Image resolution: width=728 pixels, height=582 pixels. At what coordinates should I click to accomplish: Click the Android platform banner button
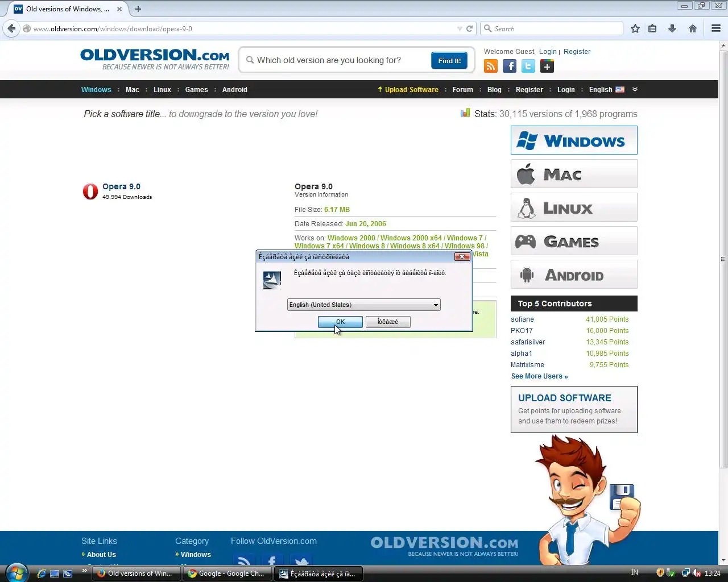574,275
